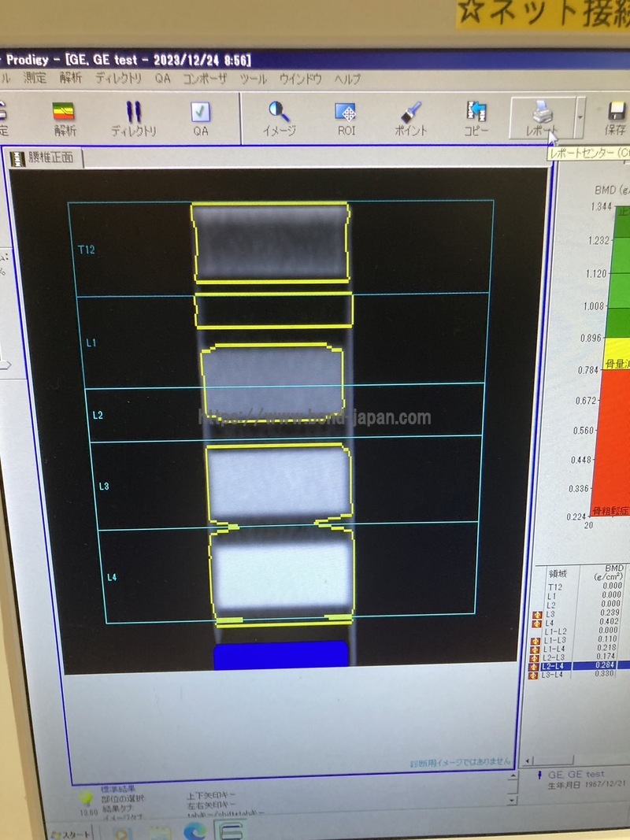Click the 解析 (Analyze) toolbar icon
Viewport: 630px width, 840px height.
pyautogui.click(x=65, y=118)
